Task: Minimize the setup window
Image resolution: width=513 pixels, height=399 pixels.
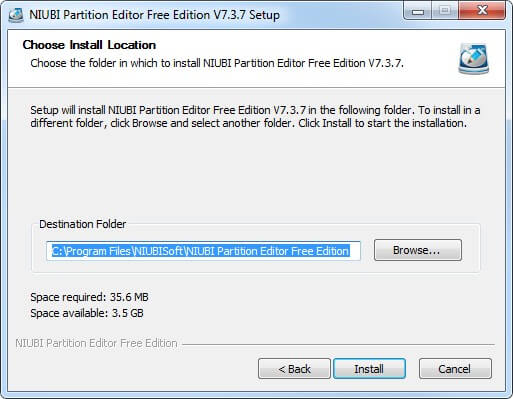Action: (418, 11)
